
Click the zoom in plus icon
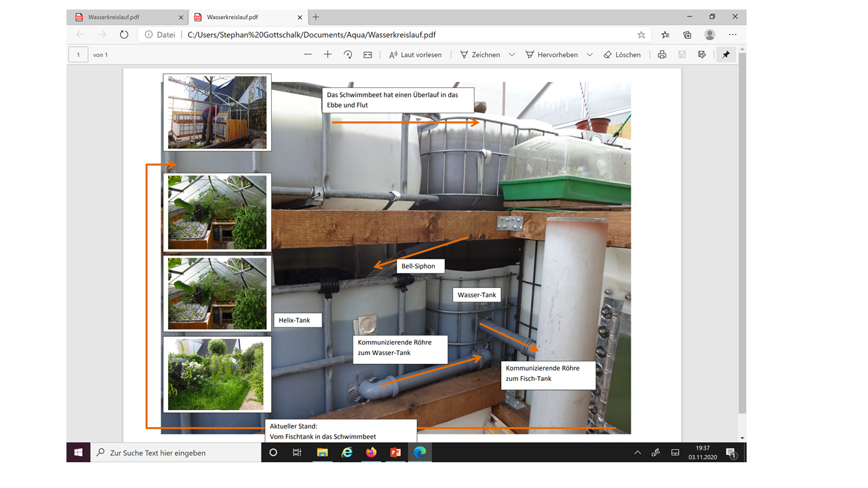click(328, 55)
